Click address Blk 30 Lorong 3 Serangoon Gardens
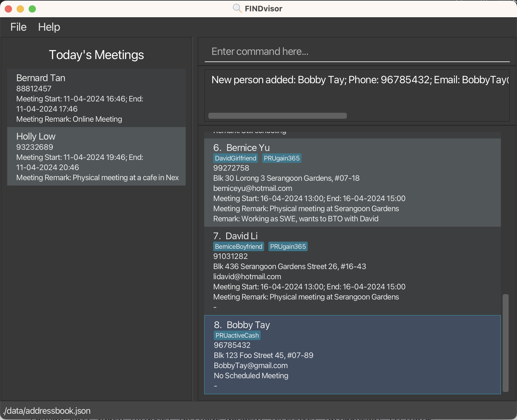The image size is (517, 420). click(286, 178)
